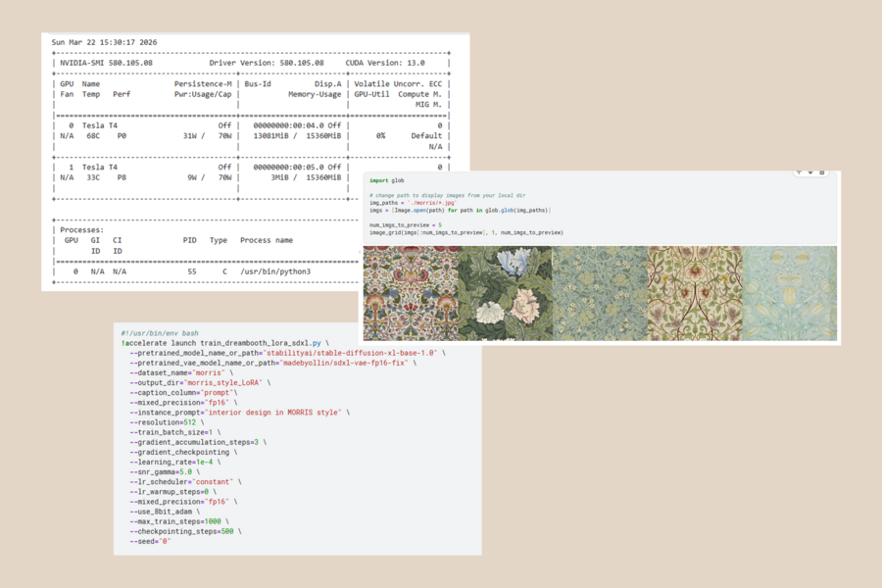The width and height of the screenshot is (882, 588).
Task: Click process name '/usr/bin/python3'
Action: (275, 271)
